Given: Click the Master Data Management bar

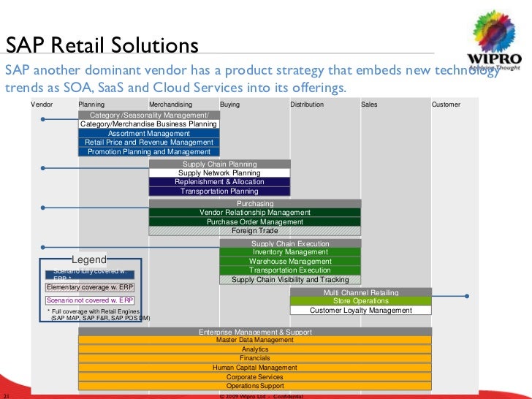Looking at the screenshot, I should (x=255, y=340).
